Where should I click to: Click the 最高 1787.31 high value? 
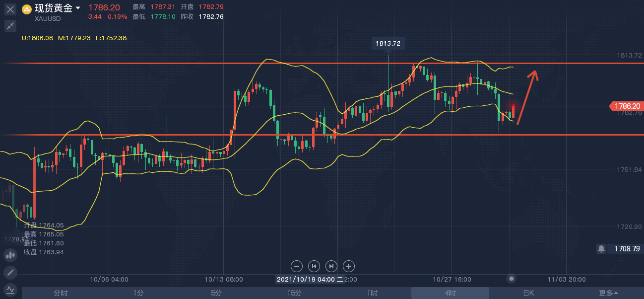point(154,7)
